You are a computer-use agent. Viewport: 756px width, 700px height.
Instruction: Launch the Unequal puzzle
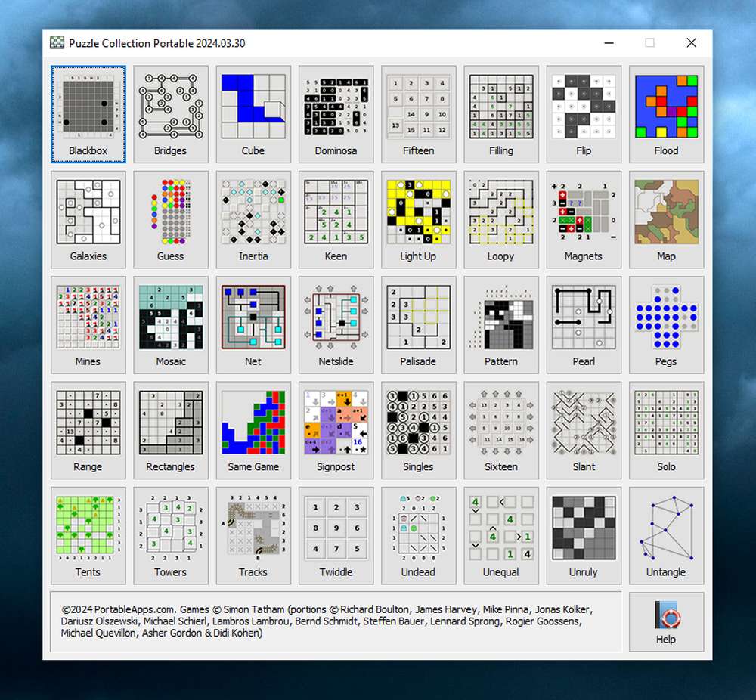(x=501, y=536)
